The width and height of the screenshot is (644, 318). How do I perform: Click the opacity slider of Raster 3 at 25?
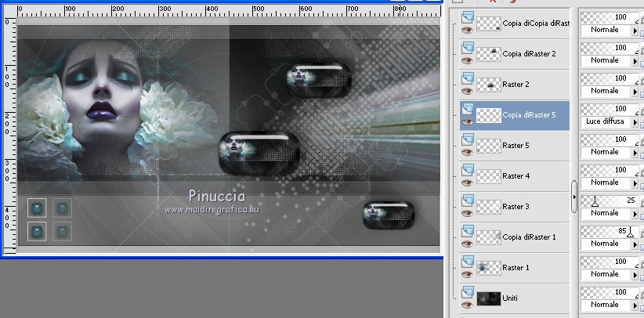coord(610,201)
